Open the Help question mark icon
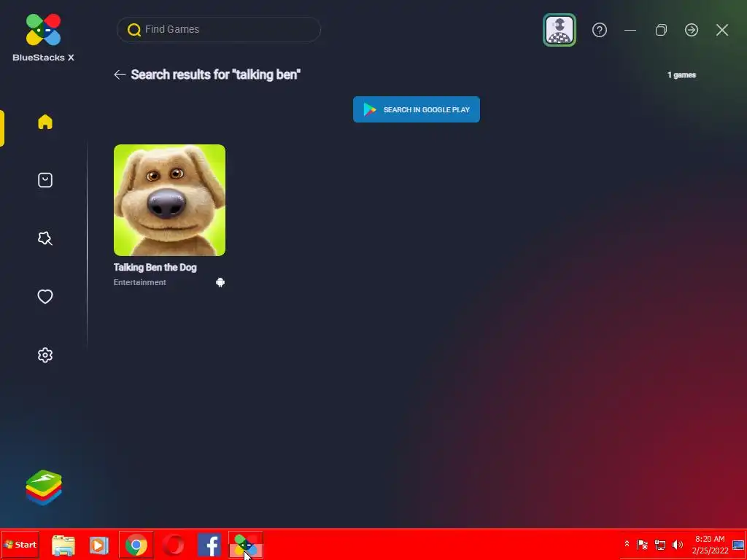This screenshot has width=747, height=560. 600,30
